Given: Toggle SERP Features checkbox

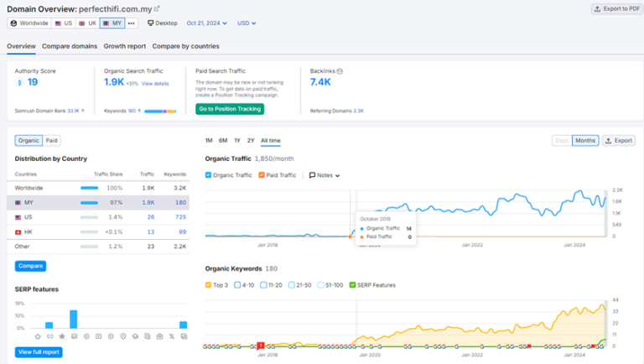Looking at the screenshot, I should click(x=352, y=285).
